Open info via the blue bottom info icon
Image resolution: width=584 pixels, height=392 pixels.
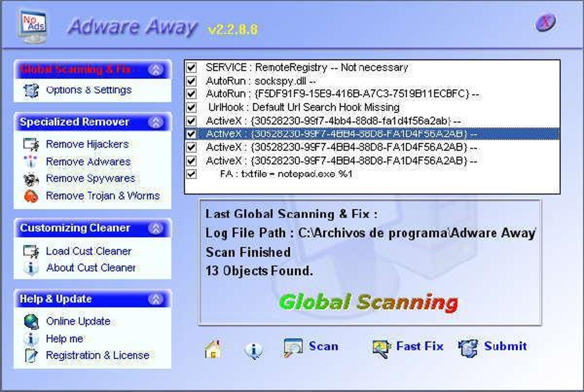click(254, 350)
